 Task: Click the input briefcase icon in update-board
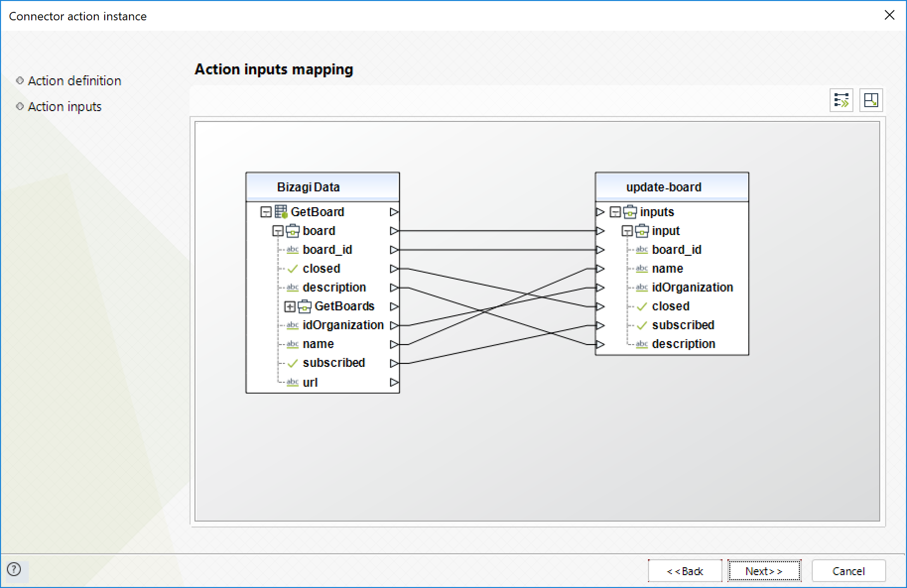(642, 231)
